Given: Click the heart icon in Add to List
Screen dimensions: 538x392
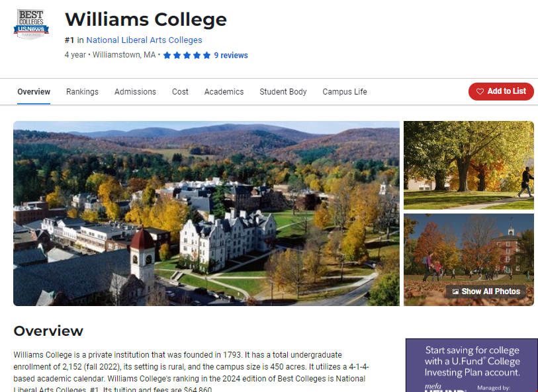Looking at the screenshot, I should [x=480, y=92].
